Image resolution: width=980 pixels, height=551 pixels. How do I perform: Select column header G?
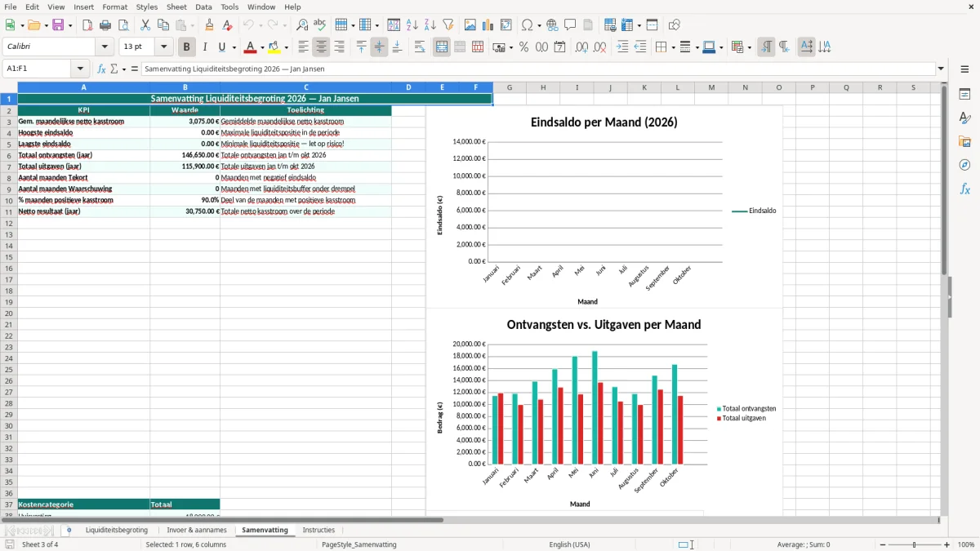[510, 87]
